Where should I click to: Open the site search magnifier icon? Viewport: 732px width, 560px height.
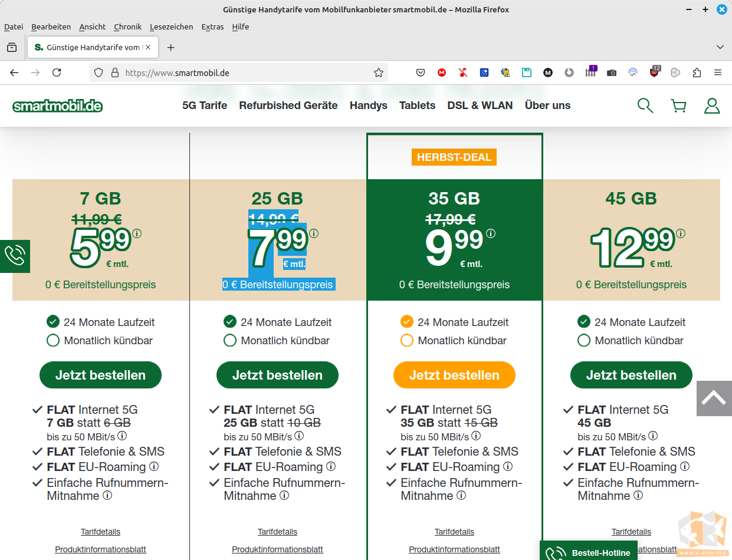[645, 106]
